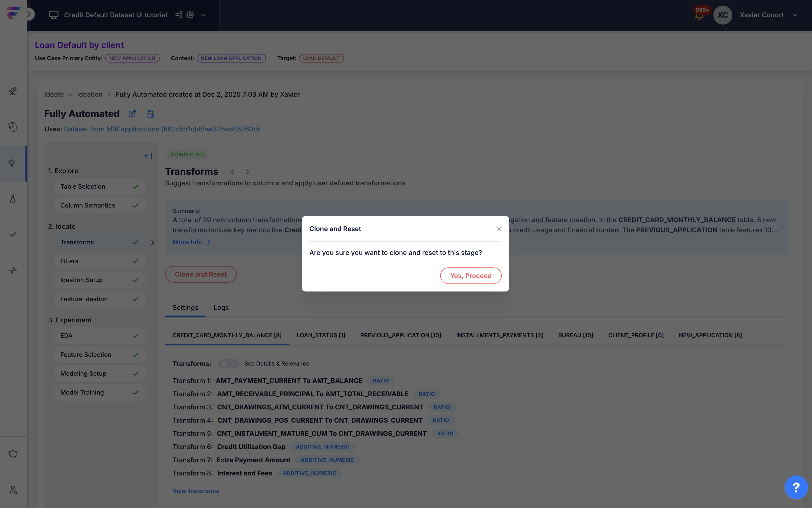
Task: Select the Feature Ideation step
Action: [x=84, y=299]
